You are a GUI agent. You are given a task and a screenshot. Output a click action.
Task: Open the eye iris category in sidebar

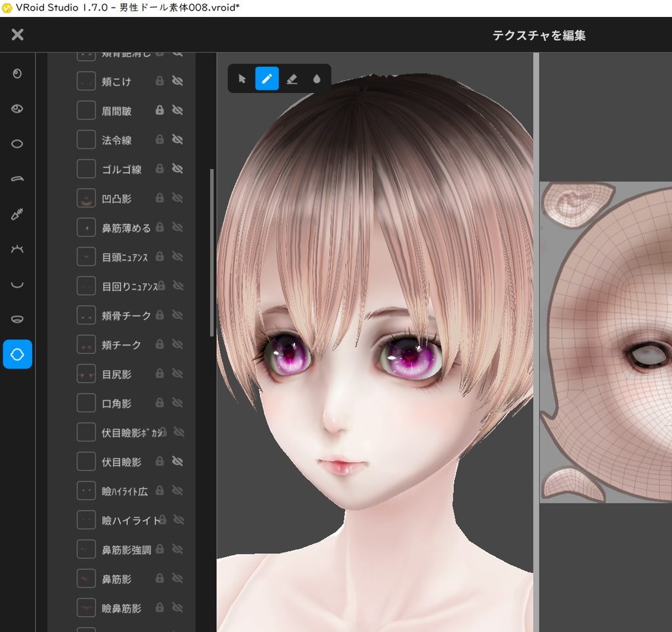pos(17,74)
